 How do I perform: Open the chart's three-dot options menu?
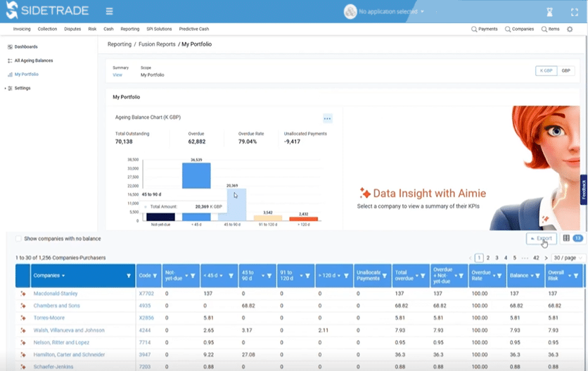[x=327, y=119]
